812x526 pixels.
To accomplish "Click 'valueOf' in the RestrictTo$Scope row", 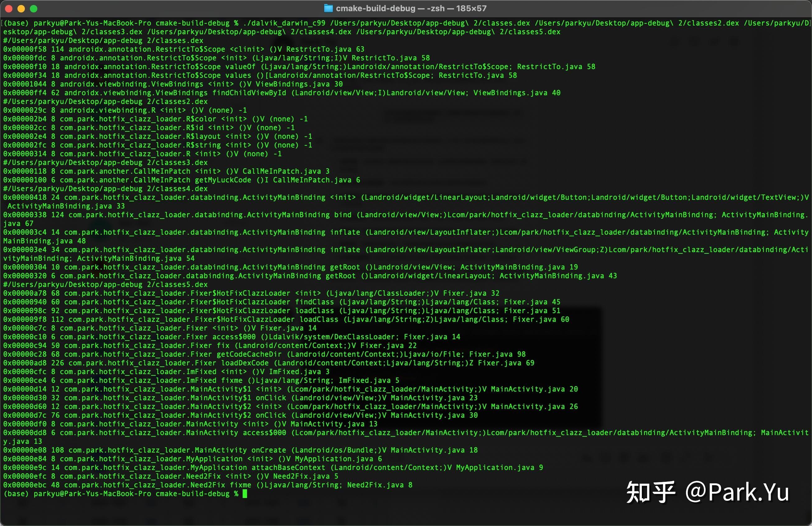I will tap(240, 67).
